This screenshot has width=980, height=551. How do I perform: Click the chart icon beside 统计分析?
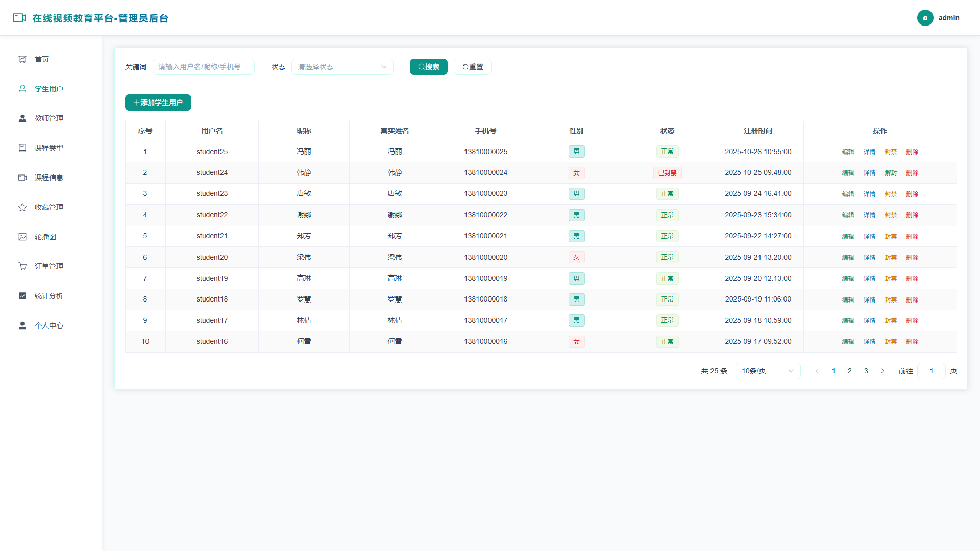22,296
